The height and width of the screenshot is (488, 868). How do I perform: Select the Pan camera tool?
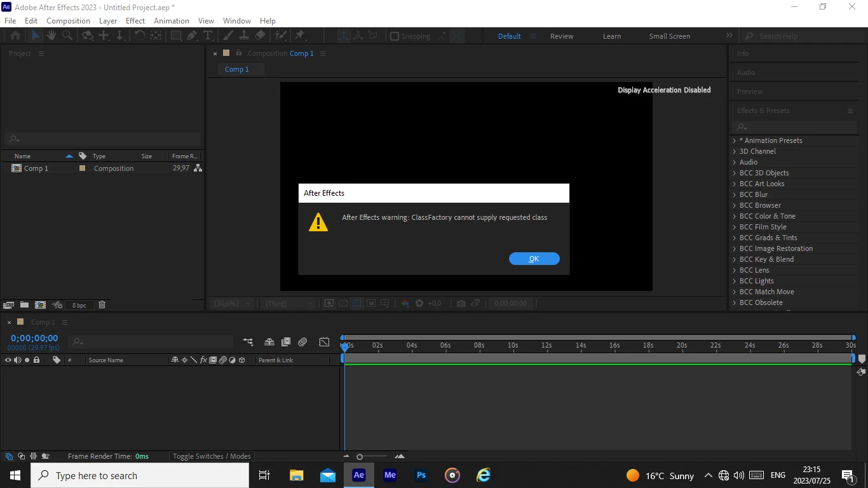(104, 36)
